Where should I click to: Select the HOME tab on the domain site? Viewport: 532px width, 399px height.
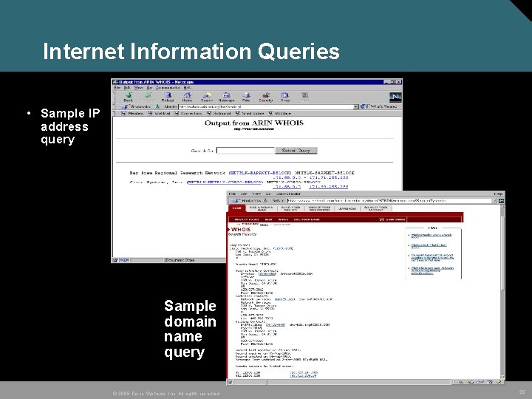(x=237, y=208)
